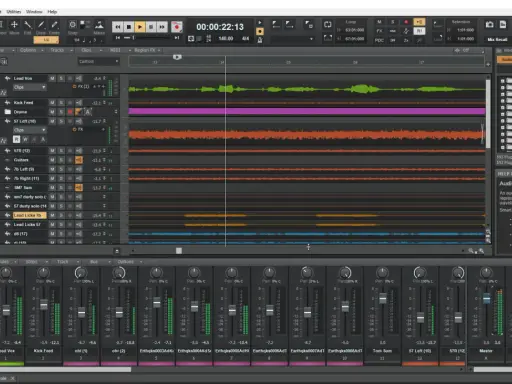The width and height of the screenshot is (512, 384).
Task: Click waveform icon of Kick Feed track
Action: 7,103
